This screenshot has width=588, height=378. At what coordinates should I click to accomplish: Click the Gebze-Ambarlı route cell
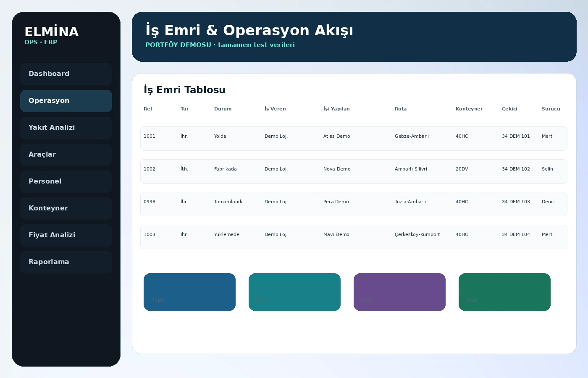click(412, 136)
